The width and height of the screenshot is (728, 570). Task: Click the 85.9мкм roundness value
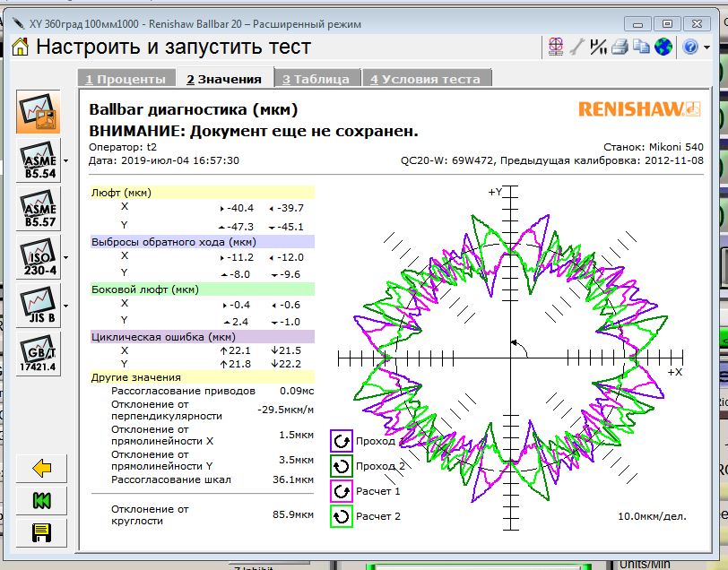pos(293,514)
